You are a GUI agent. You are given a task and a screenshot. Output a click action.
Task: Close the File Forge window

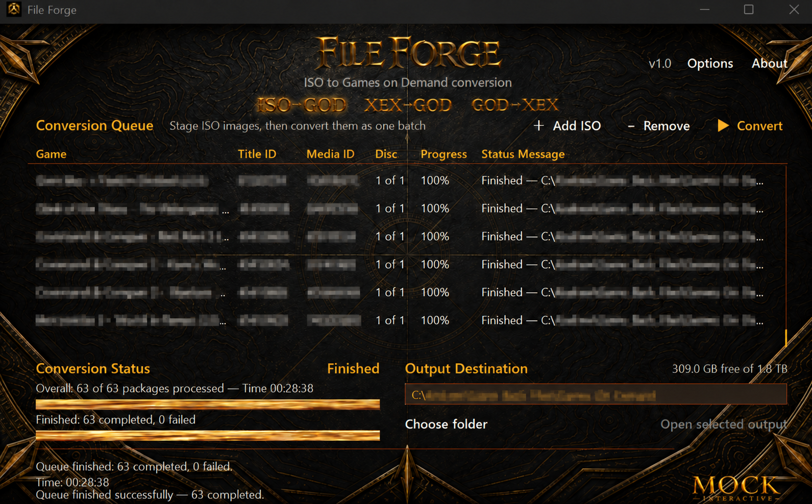794,10
